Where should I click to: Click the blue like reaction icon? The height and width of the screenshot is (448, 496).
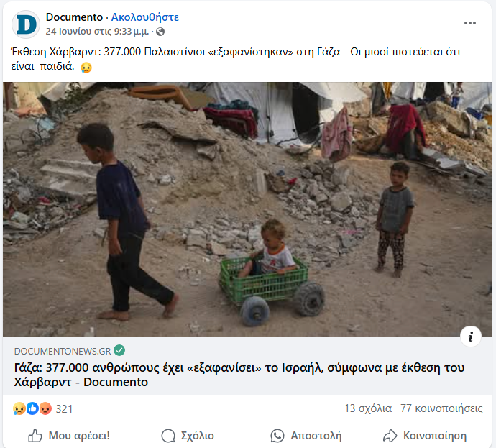click(32, 408)
